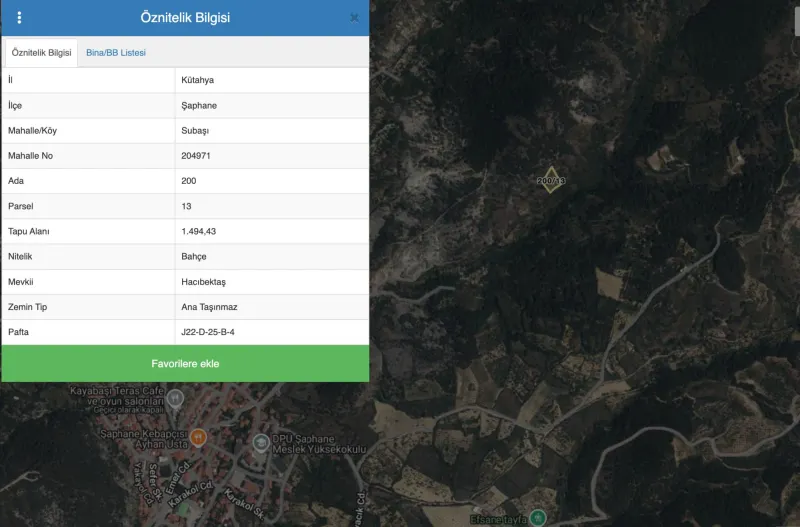800x527 pixels.
Task: Click the Favorilere ekle button
Action: click(185, 363)
